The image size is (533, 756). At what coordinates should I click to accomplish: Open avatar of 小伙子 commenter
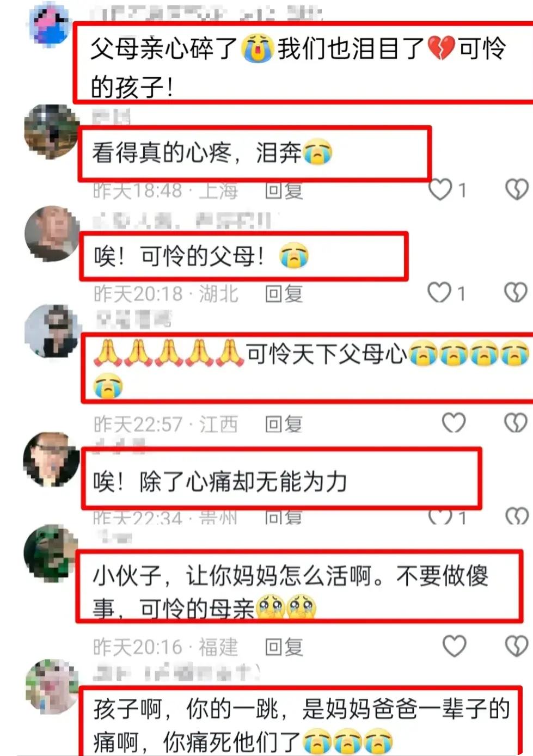point(51,553)
